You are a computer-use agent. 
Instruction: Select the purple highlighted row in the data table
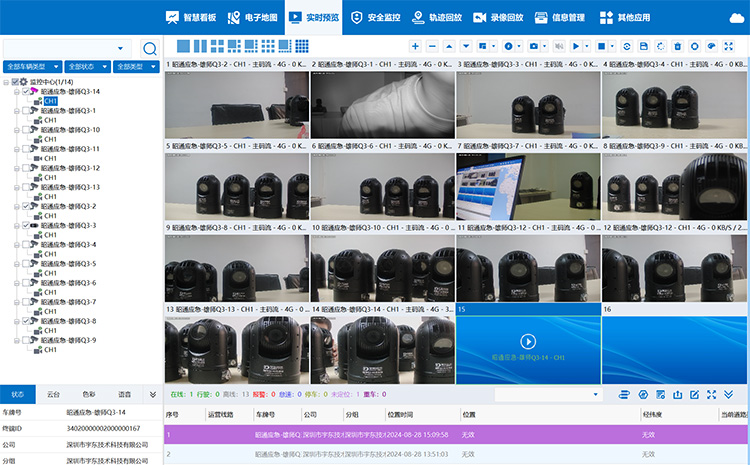click(x=400, y=435)
